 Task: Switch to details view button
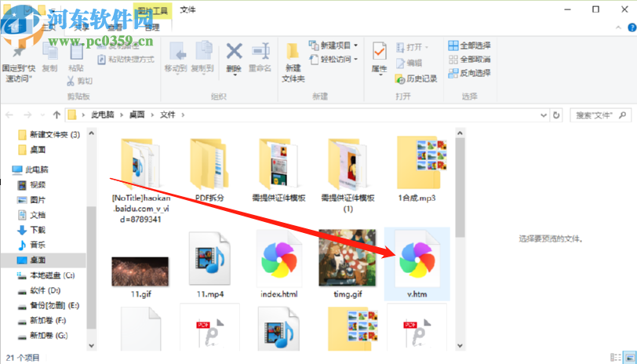(x=617, y=357)
